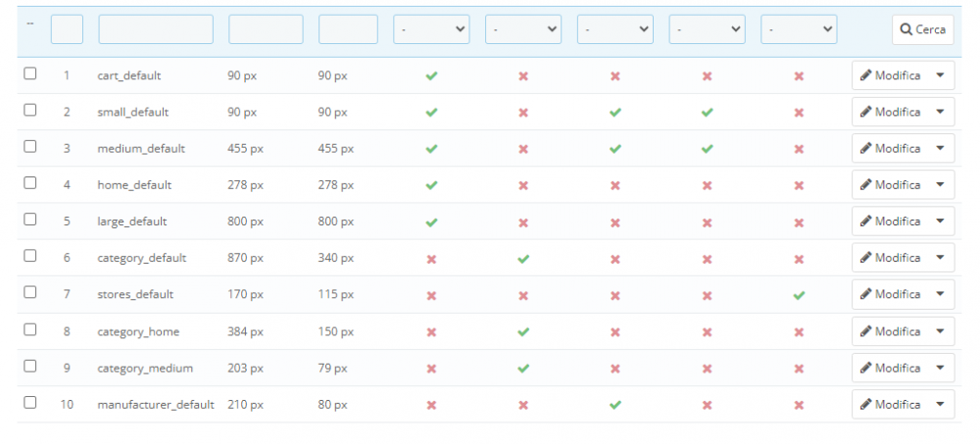Tick the checkbox for large_default
980x444 pixels.
coord(30,220)
